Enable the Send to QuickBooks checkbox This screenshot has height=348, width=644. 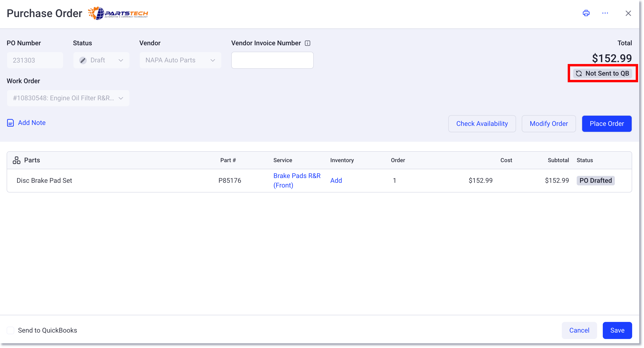point(10,330)
